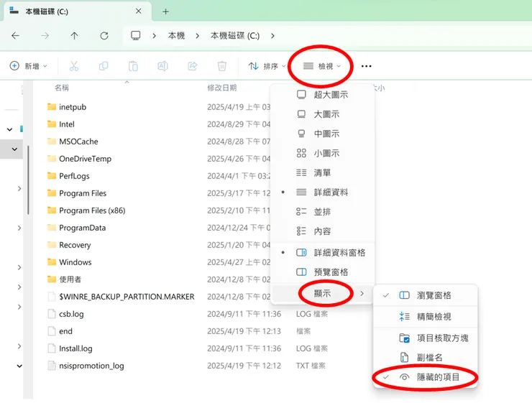Select the Recovery folder
Viewport: 532px width, 403px height.
75,245
